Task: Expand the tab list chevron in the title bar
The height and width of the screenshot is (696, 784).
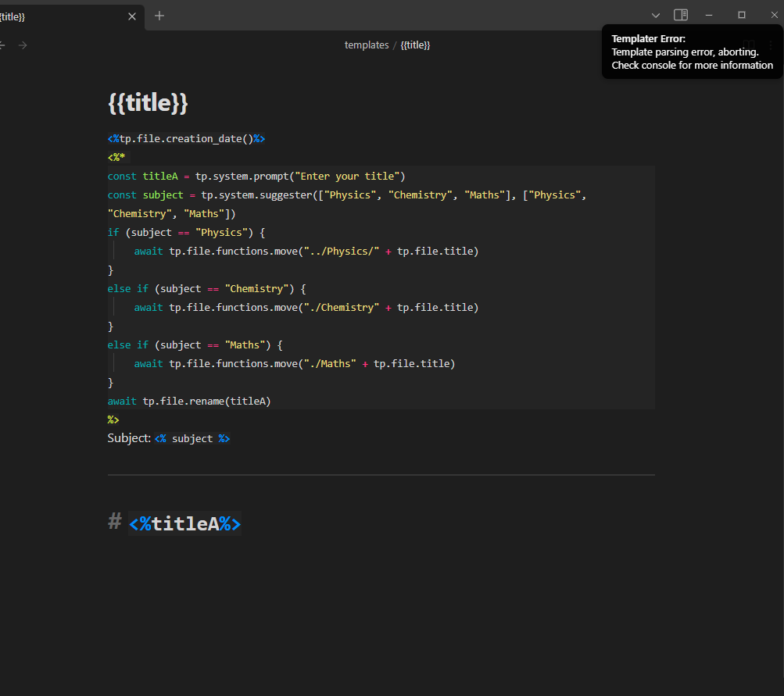Action: (655, 14)
